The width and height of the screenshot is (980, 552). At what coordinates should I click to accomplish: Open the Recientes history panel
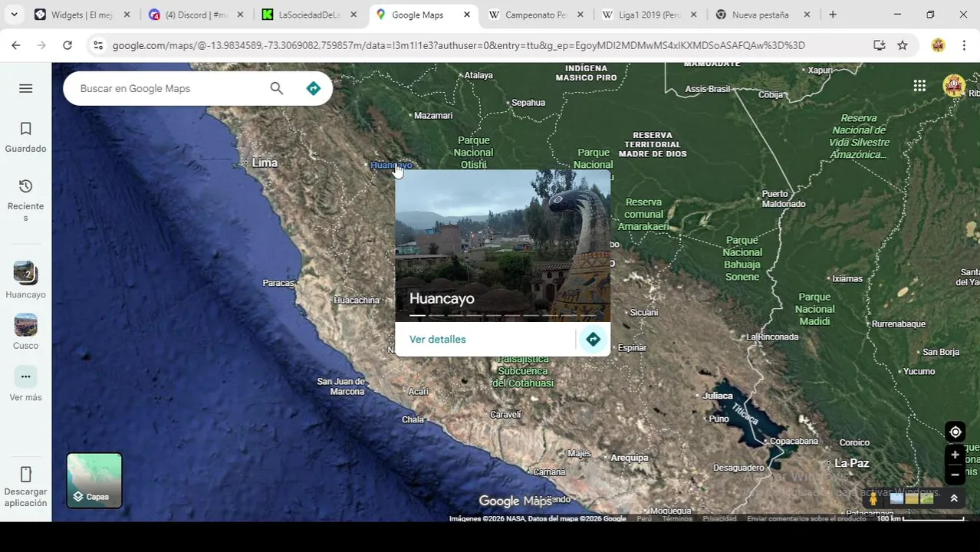[x=25, y=199]
